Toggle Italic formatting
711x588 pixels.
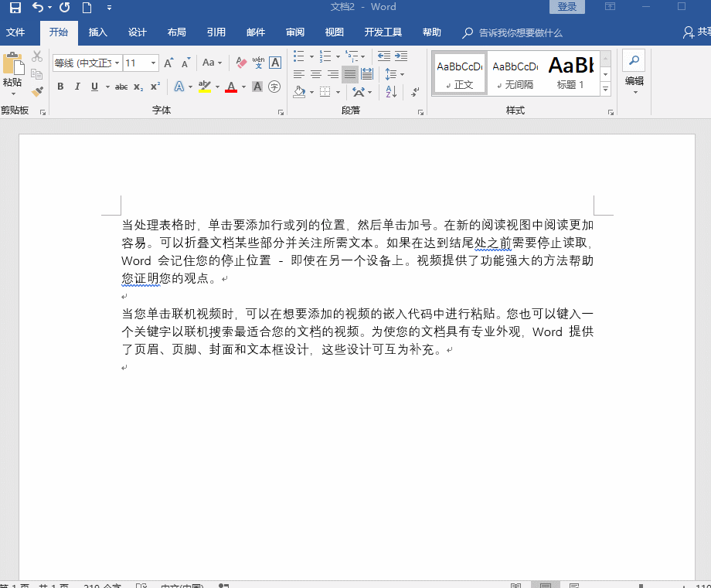(77, 87)
